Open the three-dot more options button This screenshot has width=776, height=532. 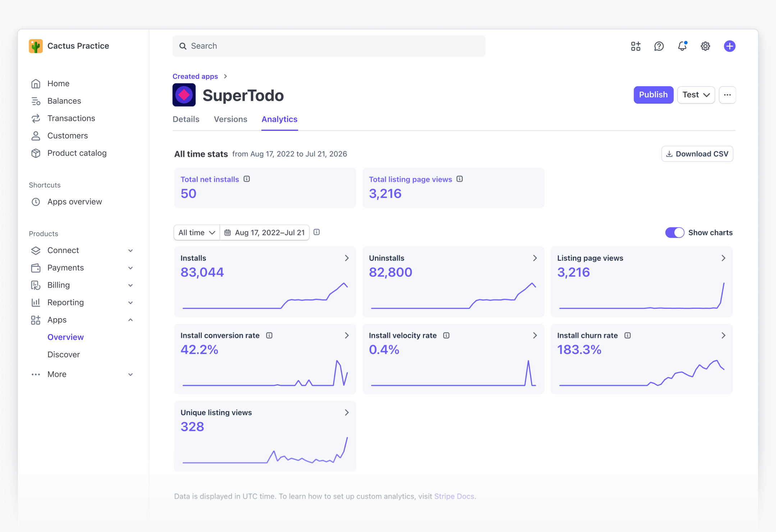click(x=727, y=95)
